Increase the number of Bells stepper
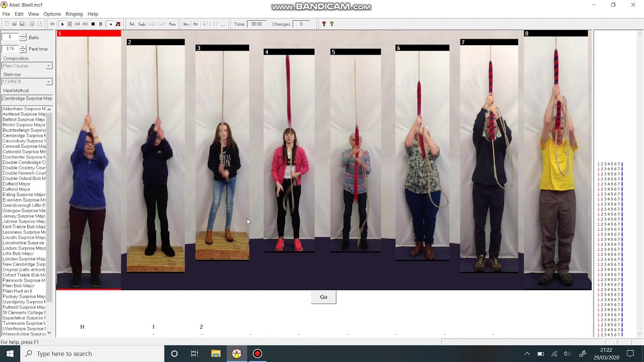This screenshot has width=644, height=362. (x=23, y=35)
